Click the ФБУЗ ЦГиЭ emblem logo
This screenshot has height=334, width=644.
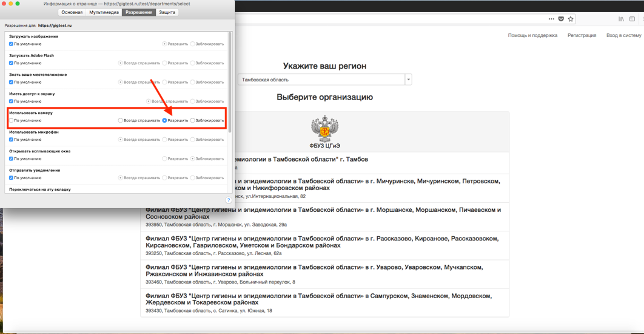point(325,129)
